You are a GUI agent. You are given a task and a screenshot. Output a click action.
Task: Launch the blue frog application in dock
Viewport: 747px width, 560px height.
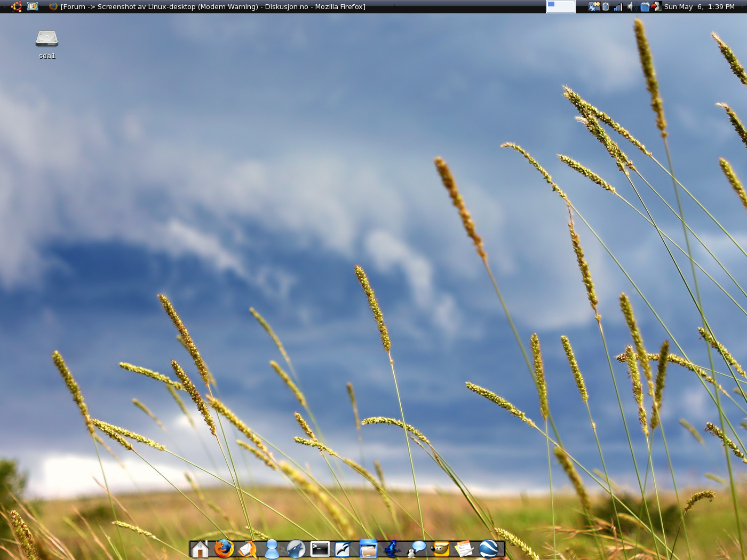392,549
